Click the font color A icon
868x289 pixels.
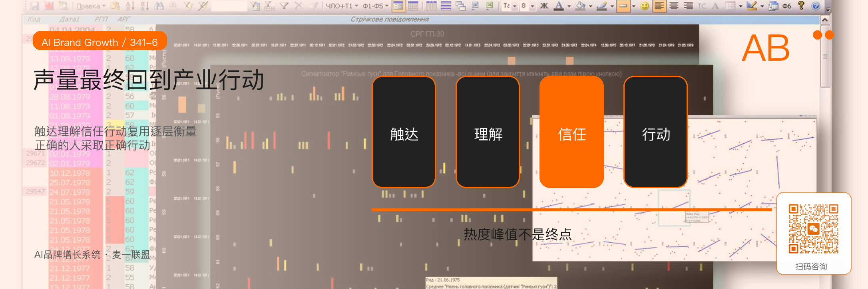[559, 6]
